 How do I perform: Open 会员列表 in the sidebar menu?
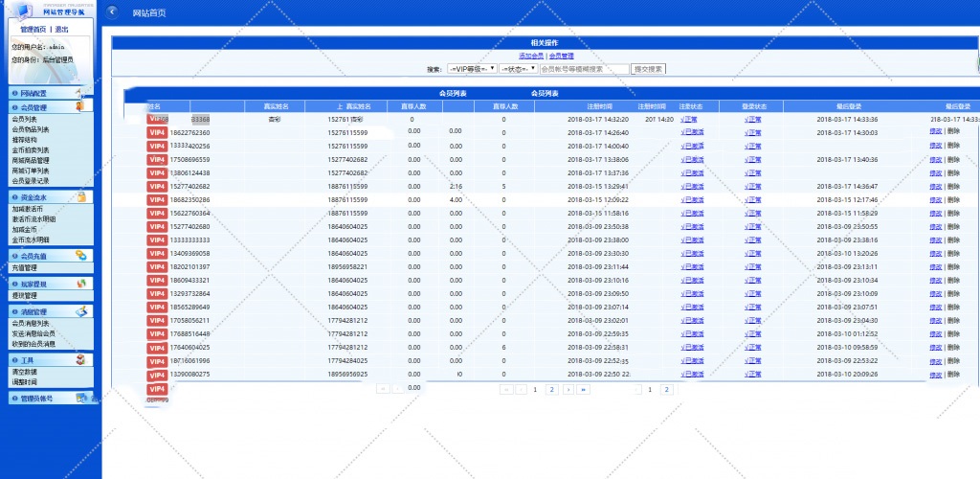(x=24, y=119)
